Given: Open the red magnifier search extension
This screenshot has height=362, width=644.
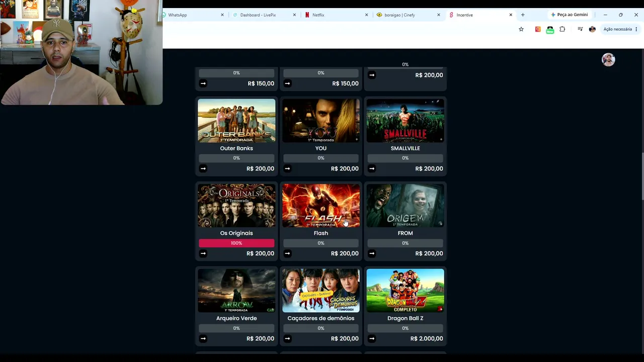Looking at the screenshot, I should tap(538, 29).
